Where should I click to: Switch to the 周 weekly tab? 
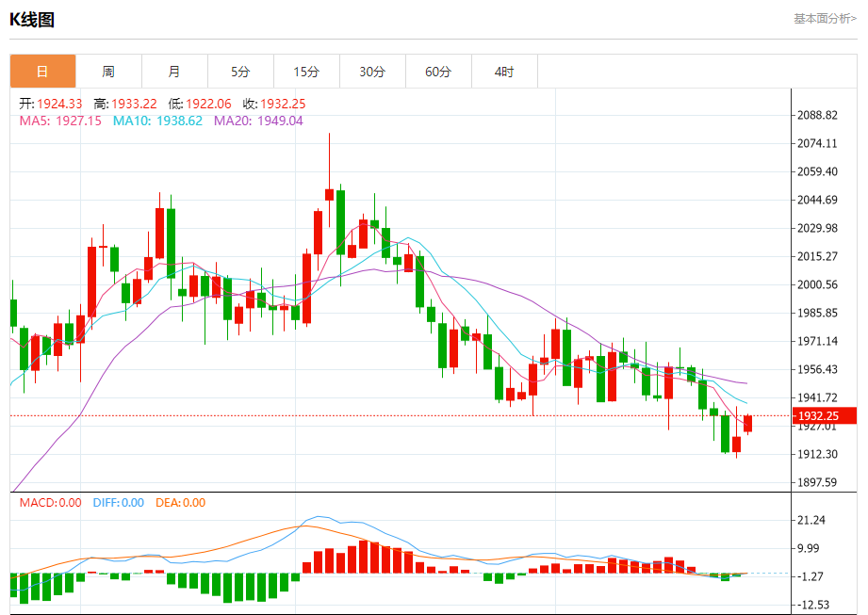coord(108,72)
